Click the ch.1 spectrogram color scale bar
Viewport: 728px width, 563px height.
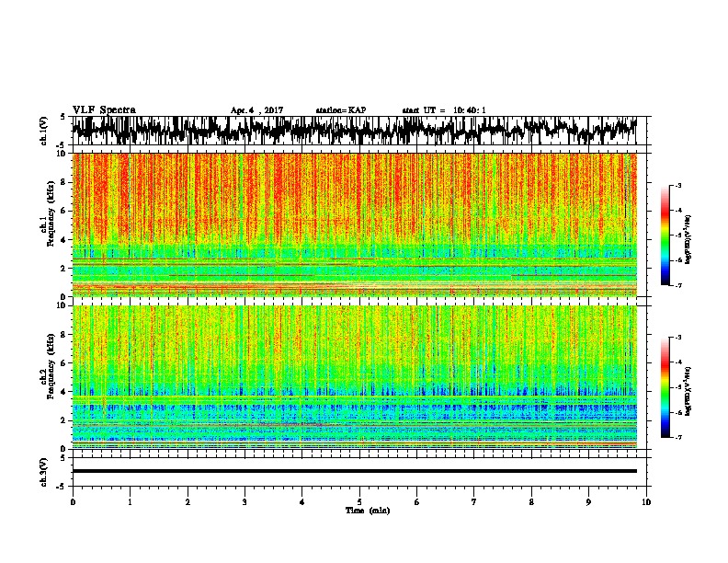coord(665,236)
